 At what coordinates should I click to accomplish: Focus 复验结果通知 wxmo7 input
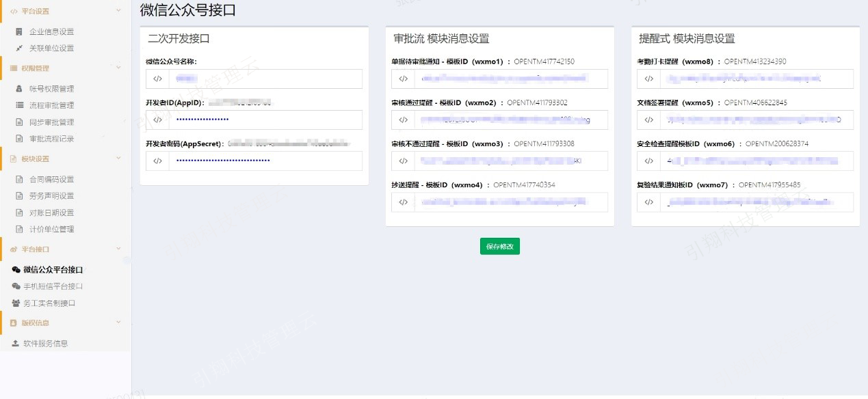(x=757, y=202)
